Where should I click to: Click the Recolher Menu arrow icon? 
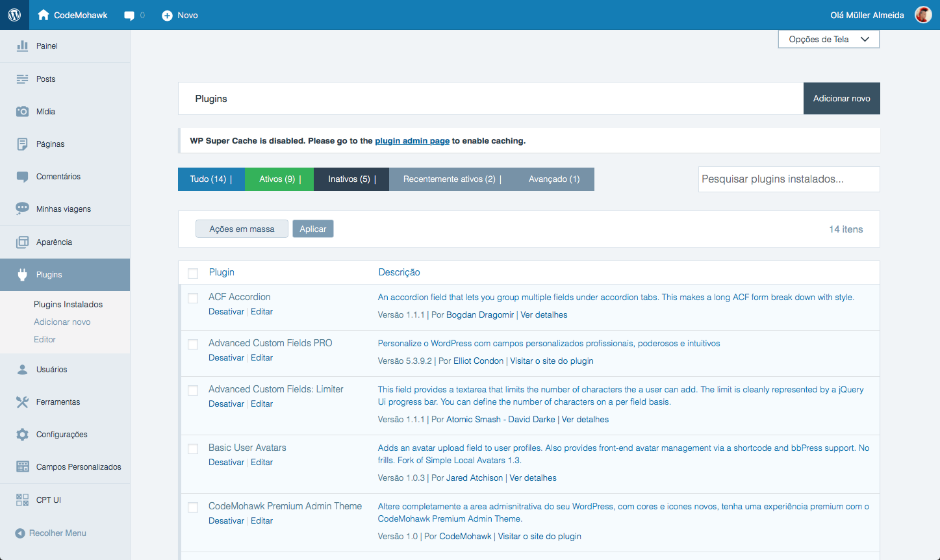[20, 533]
